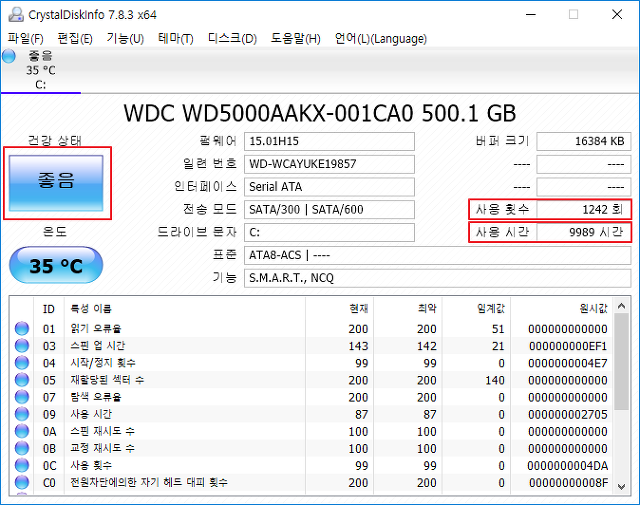Viewport: 640px width, 505px height.
Task: Click status orb for ID 09 사용 시간
Action: pos(22,414)
